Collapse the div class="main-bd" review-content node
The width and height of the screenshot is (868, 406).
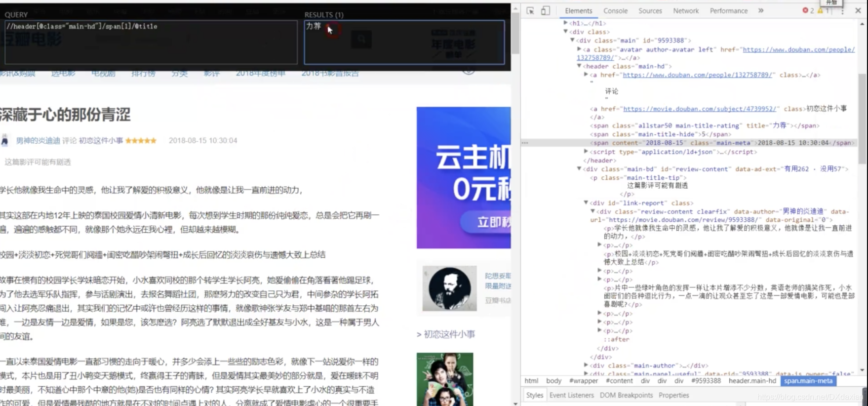point(579,169)
